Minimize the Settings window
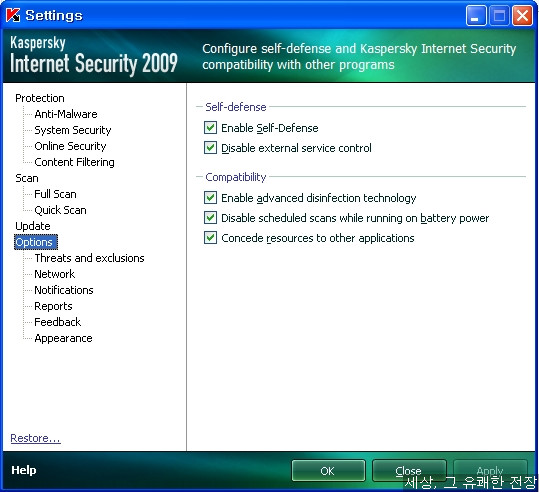 pos(476,15)
